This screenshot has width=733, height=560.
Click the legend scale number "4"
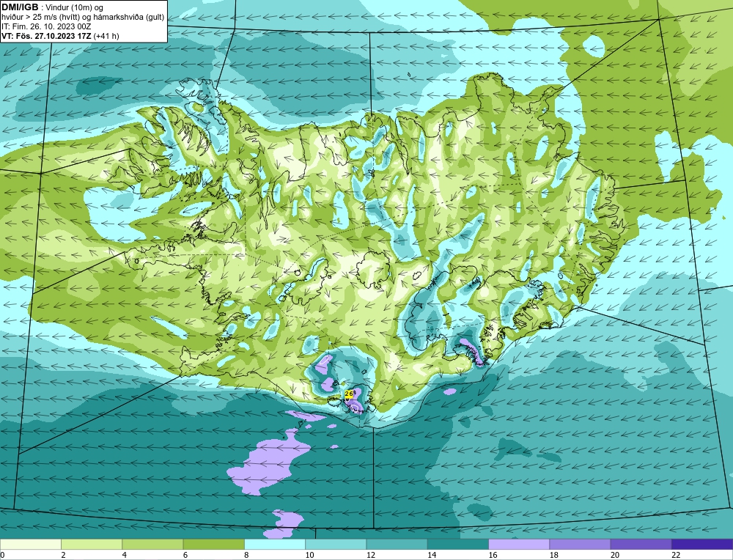[125, 555]
